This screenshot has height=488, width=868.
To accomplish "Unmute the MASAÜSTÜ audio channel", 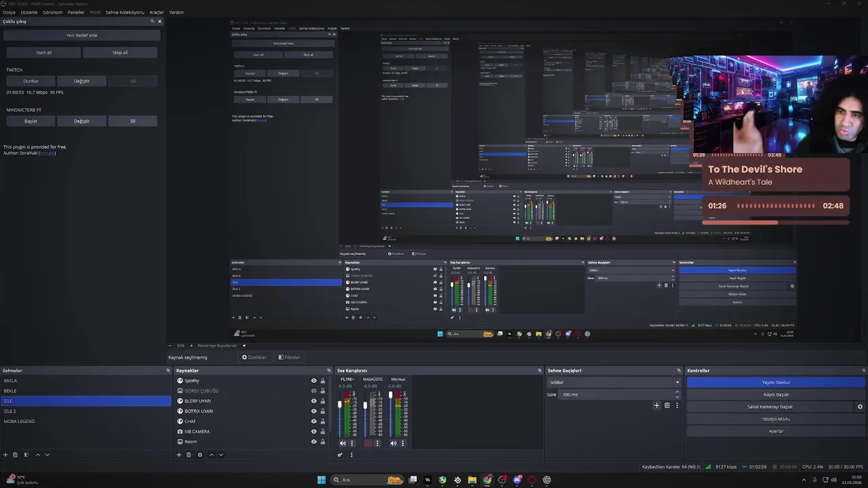I will pyautogui.click(x=368, y=443).
